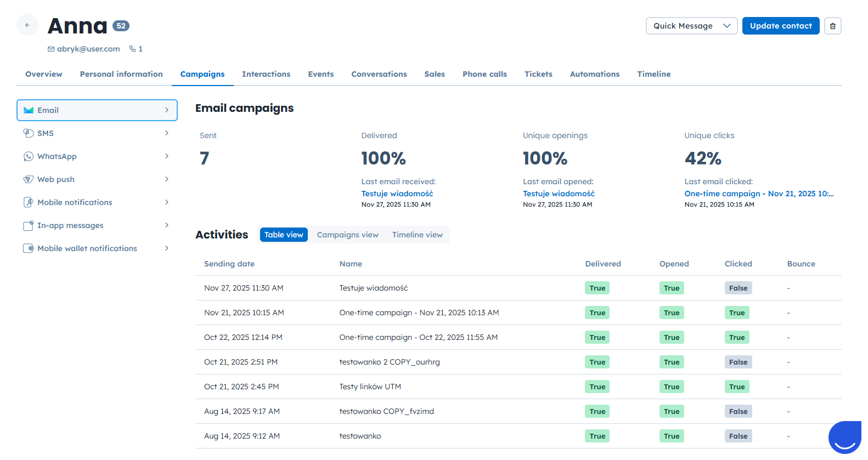This screenshot has width=868, height=460.
Task: Click the Mobile notifications icon
Action: pos(29,202)
